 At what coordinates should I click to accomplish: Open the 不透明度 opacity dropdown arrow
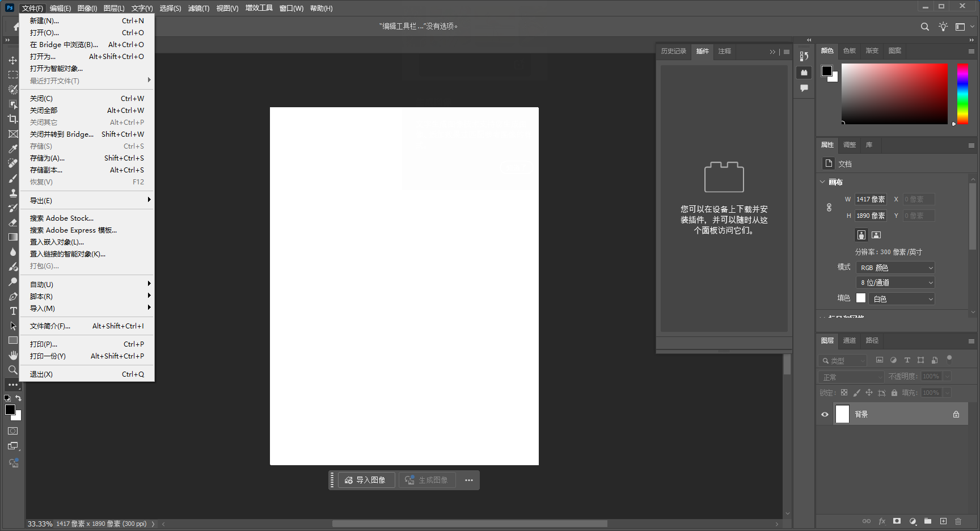pyautogui.click(x=947, y=376)
